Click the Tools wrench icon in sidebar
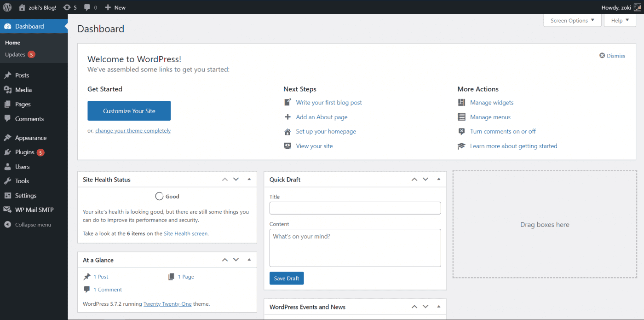 pos(7,181)
